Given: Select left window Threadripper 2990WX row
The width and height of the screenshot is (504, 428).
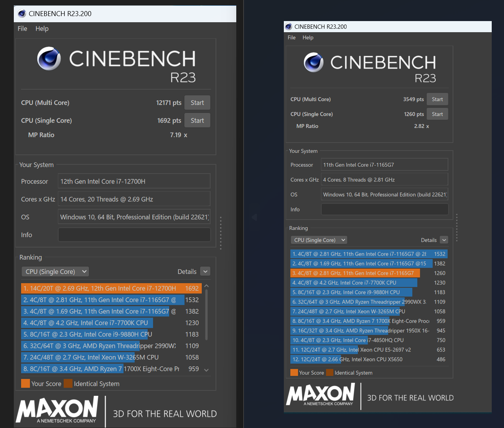Looking at the screenshot, I should (112, 346).
